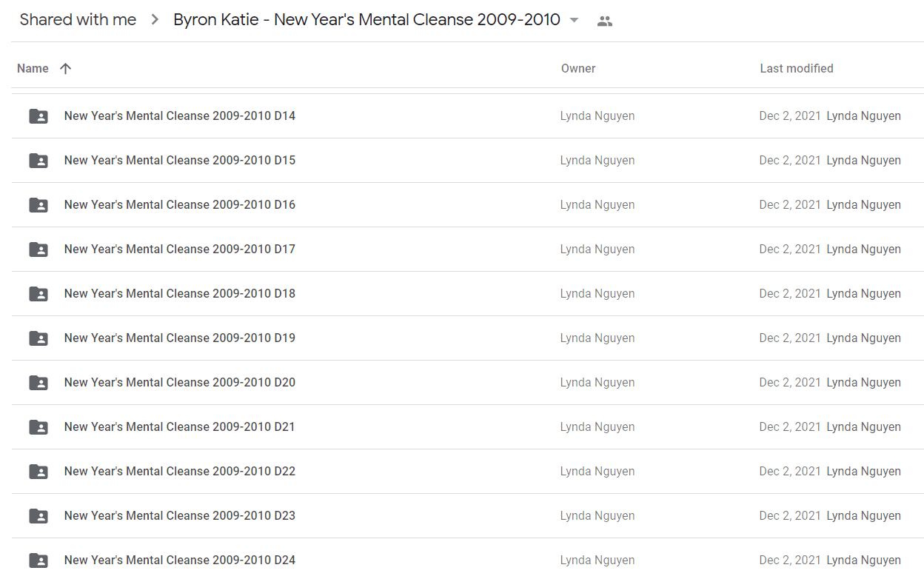Image resolution: width=924 pixels, height=579 pixels.
Task: Select folder New Year's Mental Cleanse D14
Action: 180,116
